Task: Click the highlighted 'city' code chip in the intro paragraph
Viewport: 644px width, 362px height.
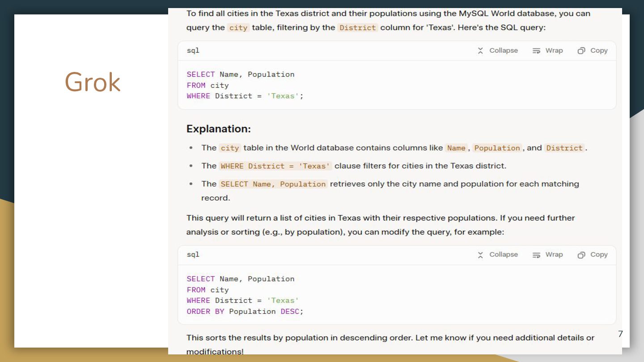Action: (x=238, y=28)
